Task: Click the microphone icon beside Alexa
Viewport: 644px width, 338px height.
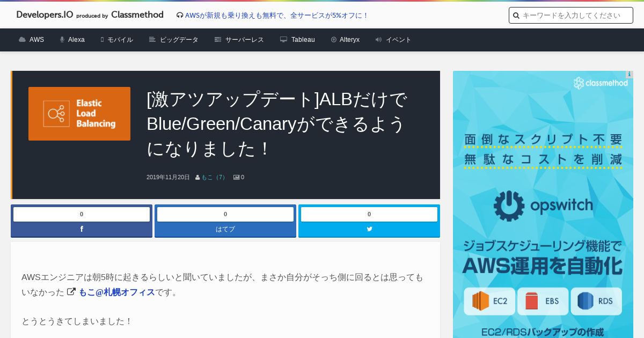Action: 62,40
